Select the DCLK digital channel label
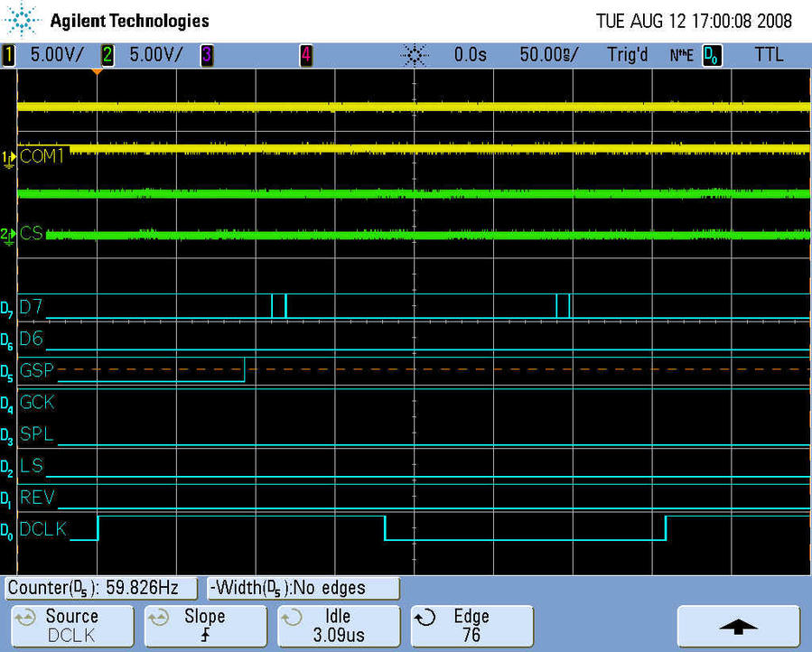812x652 pixels. click(42, 529)
